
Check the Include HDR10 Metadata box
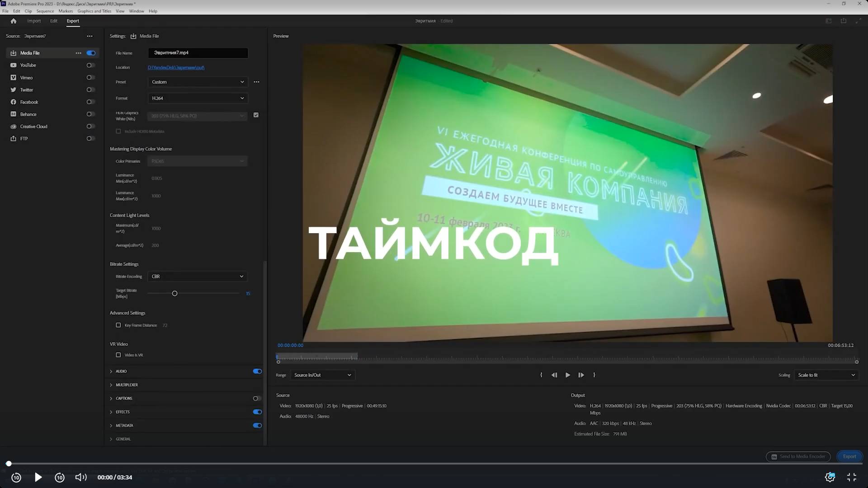[x=118, y=131]
